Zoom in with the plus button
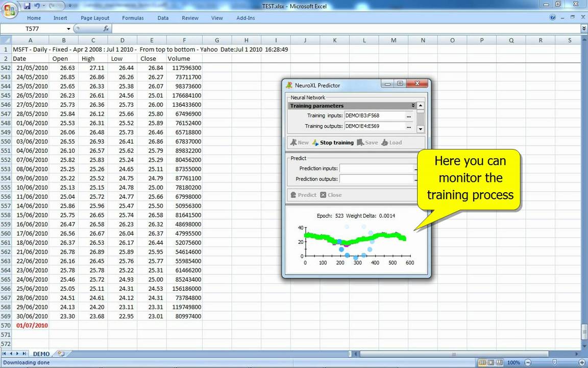588x368 pixels. point(582,363)
